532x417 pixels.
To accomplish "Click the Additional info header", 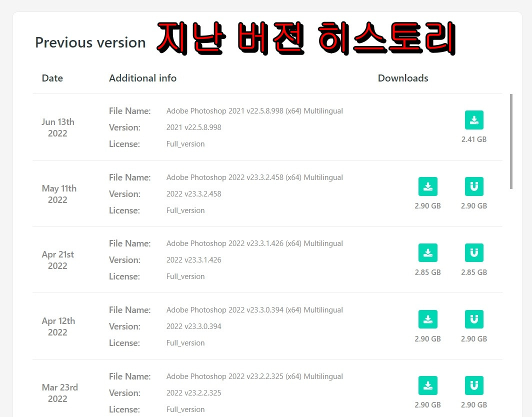I will click(x=142, y=78).
